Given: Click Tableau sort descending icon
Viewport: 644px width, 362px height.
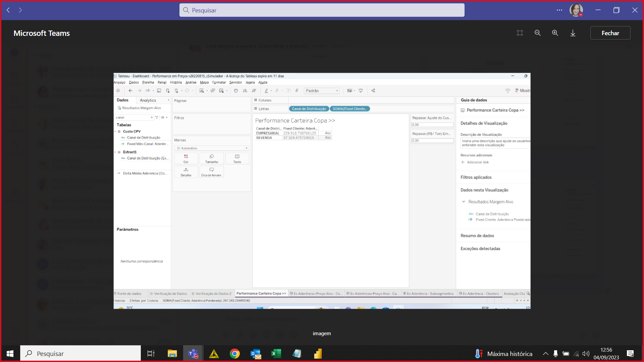Looking at the screenshot, I should pos(254,90).
